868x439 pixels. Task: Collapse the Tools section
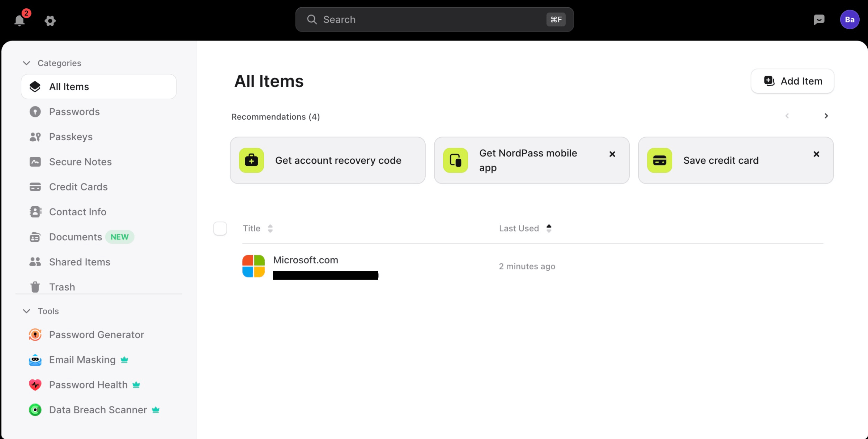click(26, 311)
